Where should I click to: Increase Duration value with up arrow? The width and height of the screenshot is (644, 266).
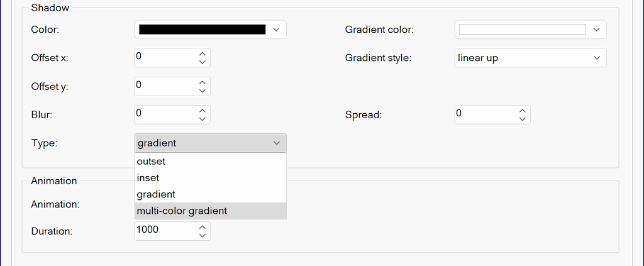click(202, 226)
